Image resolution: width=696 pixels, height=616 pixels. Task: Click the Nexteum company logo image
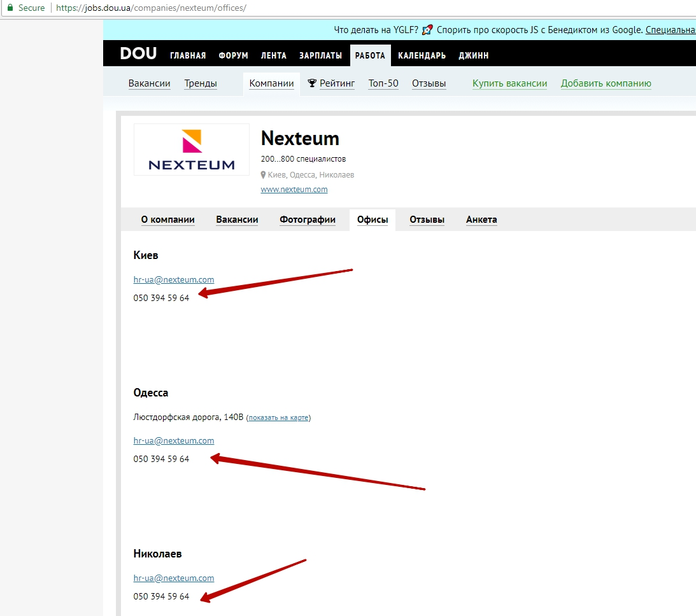pyautogui.click(x=192, y=150)
